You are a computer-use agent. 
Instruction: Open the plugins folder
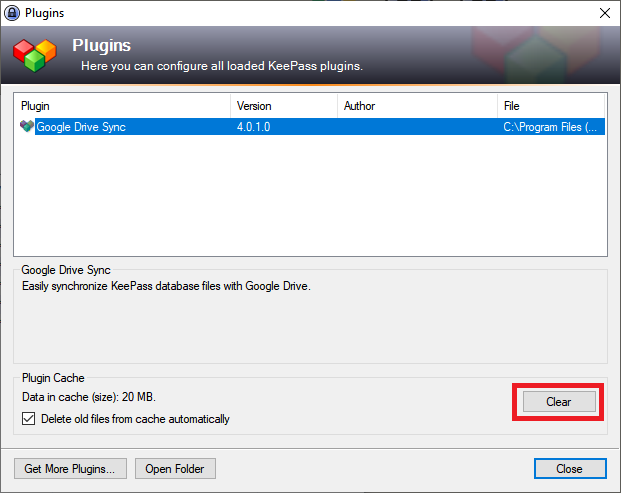coord(175,468)
